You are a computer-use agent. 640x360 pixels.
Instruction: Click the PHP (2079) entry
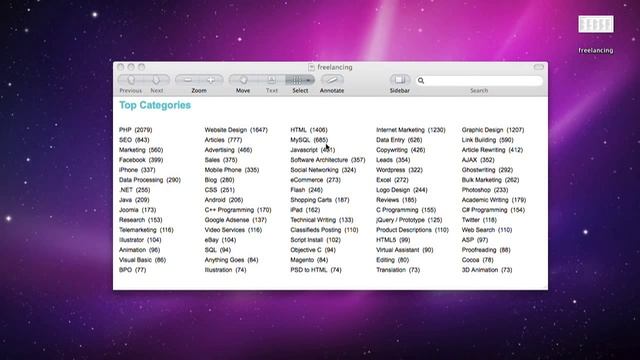(x=136, y=130)
